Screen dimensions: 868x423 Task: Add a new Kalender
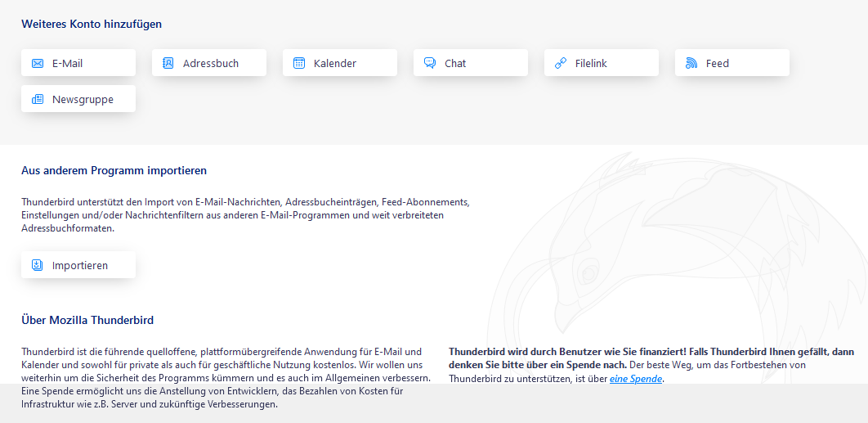pos(340,63)
